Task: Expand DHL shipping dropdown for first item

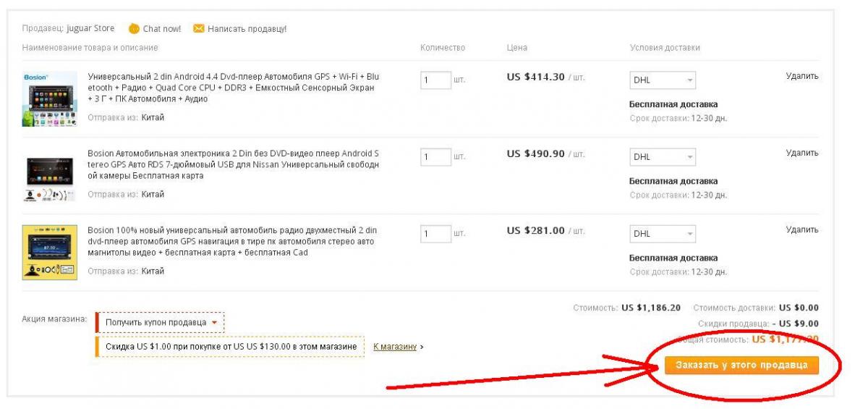Action: (x=663, y=80)
